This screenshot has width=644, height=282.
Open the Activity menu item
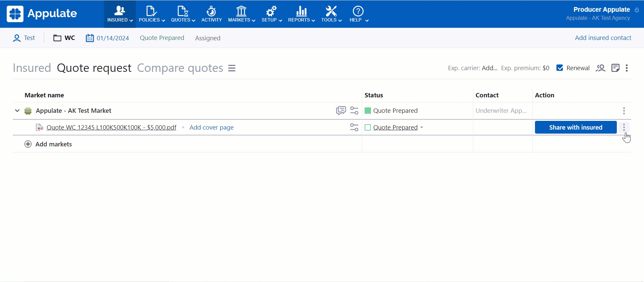click(x=211, y=14)
